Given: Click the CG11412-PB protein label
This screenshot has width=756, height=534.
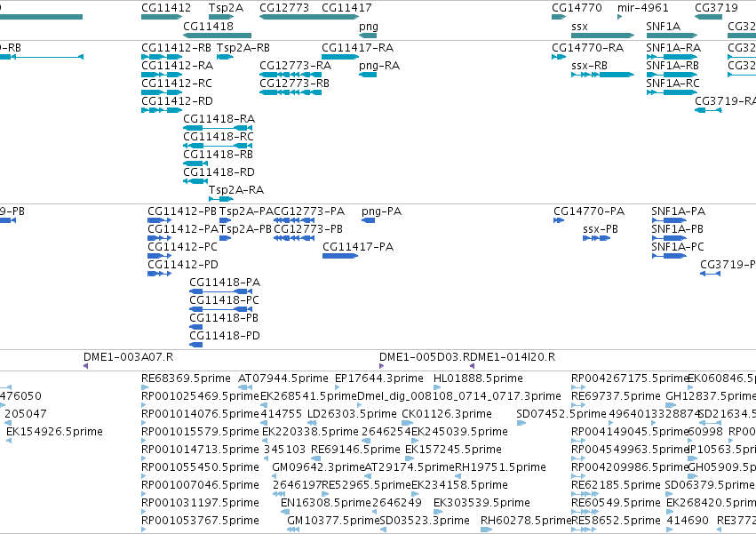Looking at the screenshot, I should click(182, 211).
